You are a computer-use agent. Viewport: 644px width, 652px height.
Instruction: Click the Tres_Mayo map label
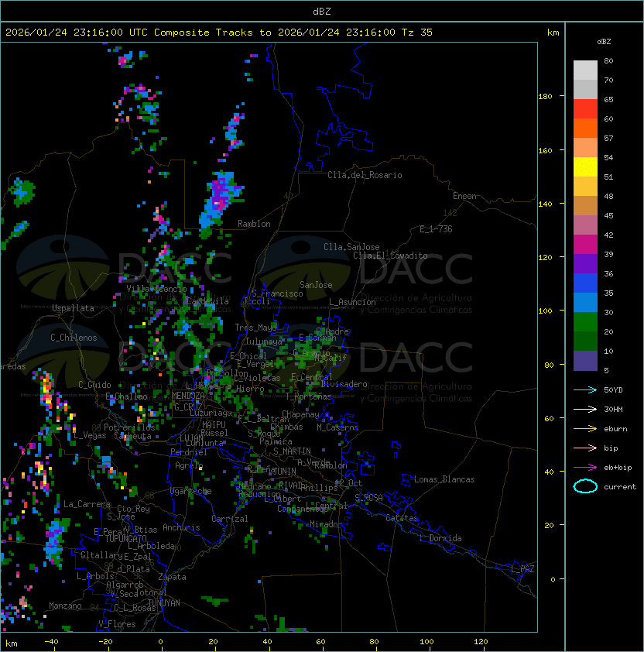click(255, 328)
